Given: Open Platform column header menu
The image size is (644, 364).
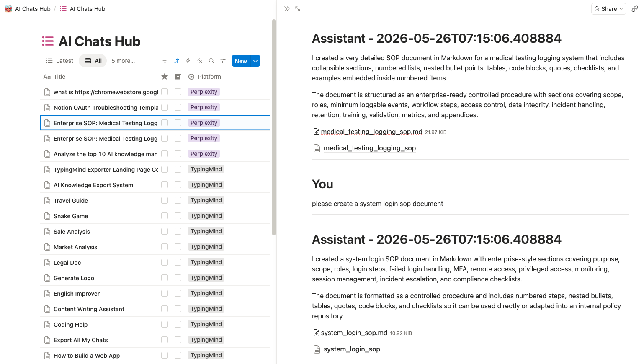Looking at the screenshot, I should 205,77.
